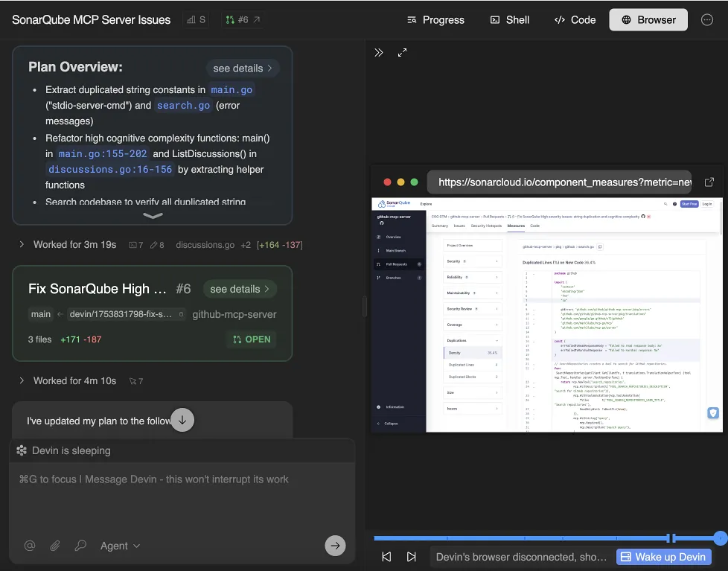Expand the browser view to fullscreen
The width and height of the screenshot is (728, 571).
(402, 52)
